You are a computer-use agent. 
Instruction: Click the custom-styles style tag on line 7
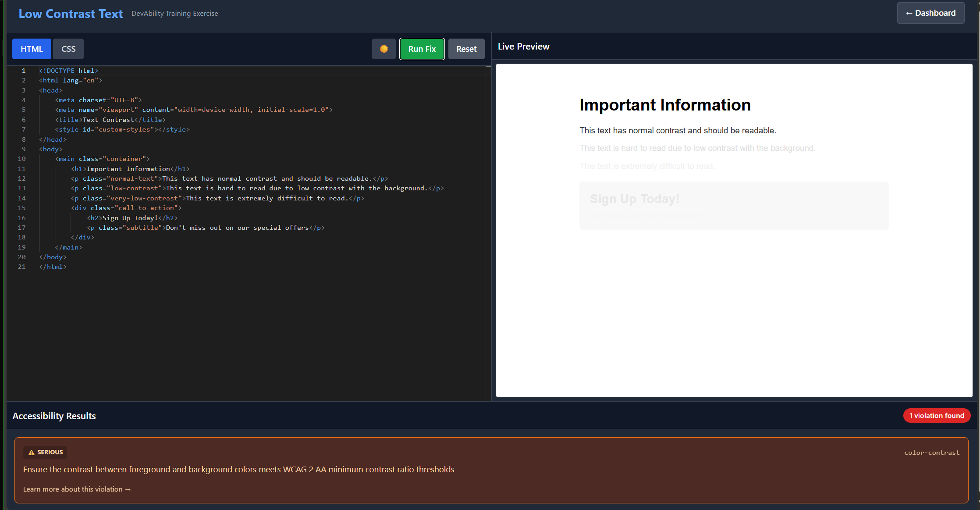click(x=123, y=129)
